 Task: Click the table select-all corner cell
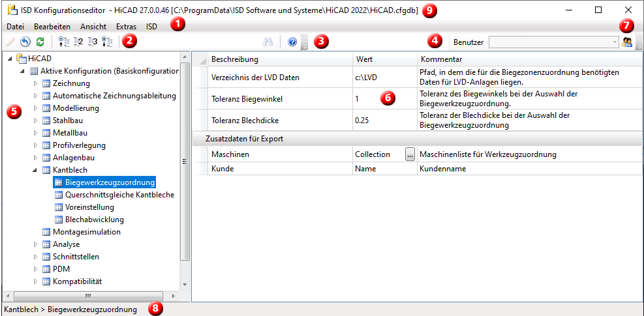coord(200,59)
